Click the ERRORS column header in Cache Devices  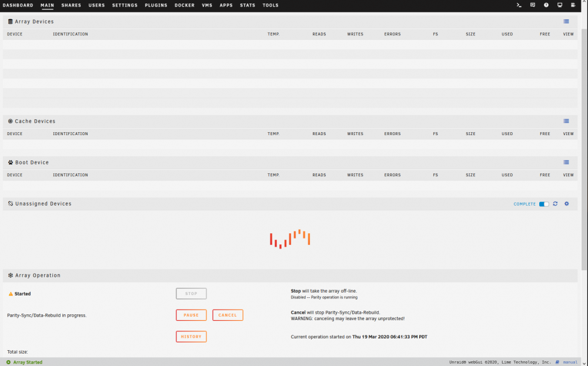pos(392,134)
